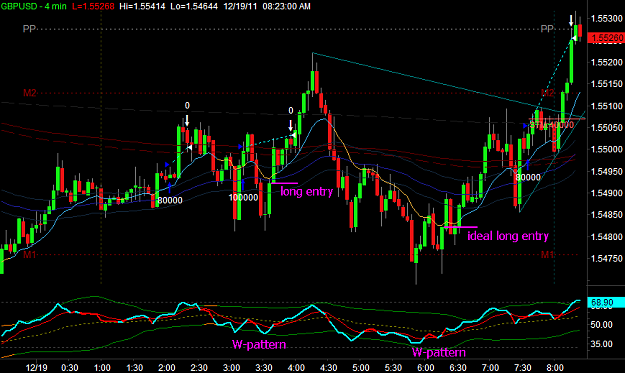Click the W-pattern label above the 3:30 tick
Viewport: 625px width, 373px height.
pyautogui.click(x=259, y=344)
